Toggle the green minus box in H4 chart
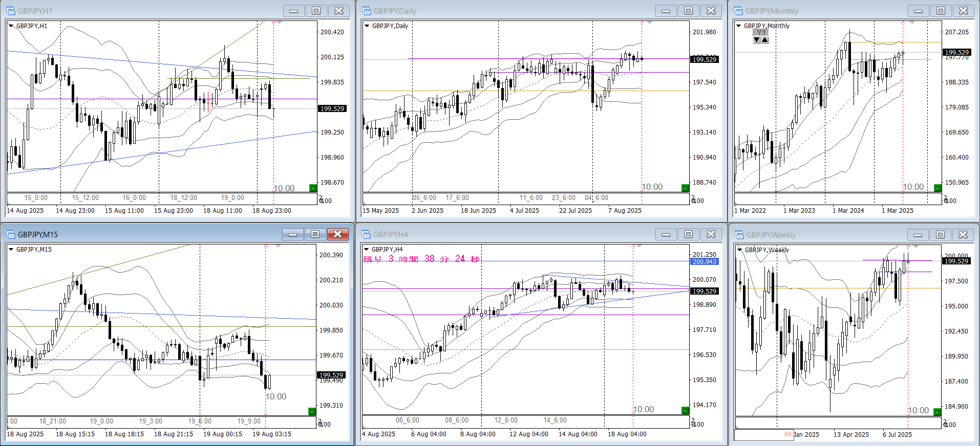The width and height of the screenshot is (980, 446). [685, 410]
